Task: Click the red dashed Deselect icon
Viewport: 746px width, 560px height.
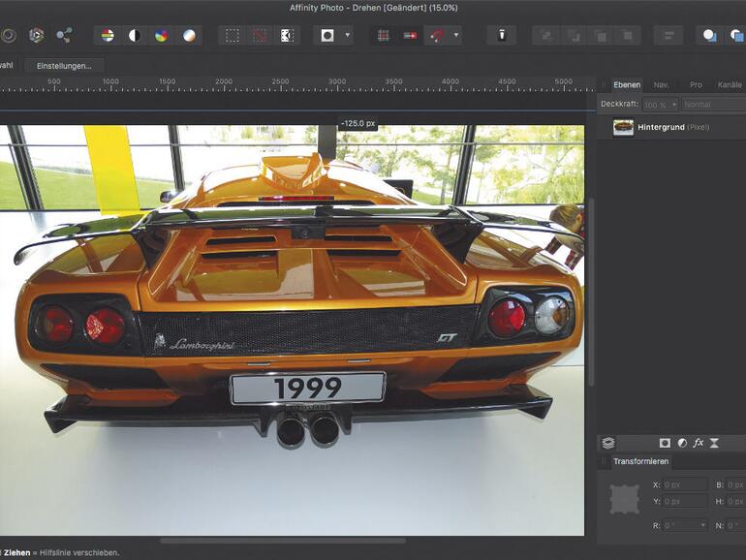Action: pyautogui.click(x=260, y=36)
